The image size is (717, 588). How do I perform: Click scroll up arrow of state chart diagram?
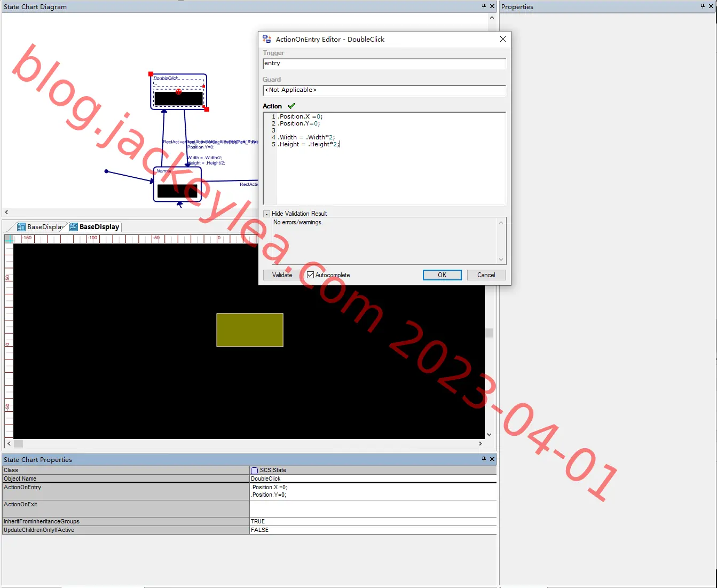pyautogui.click(x=492, y=18)
